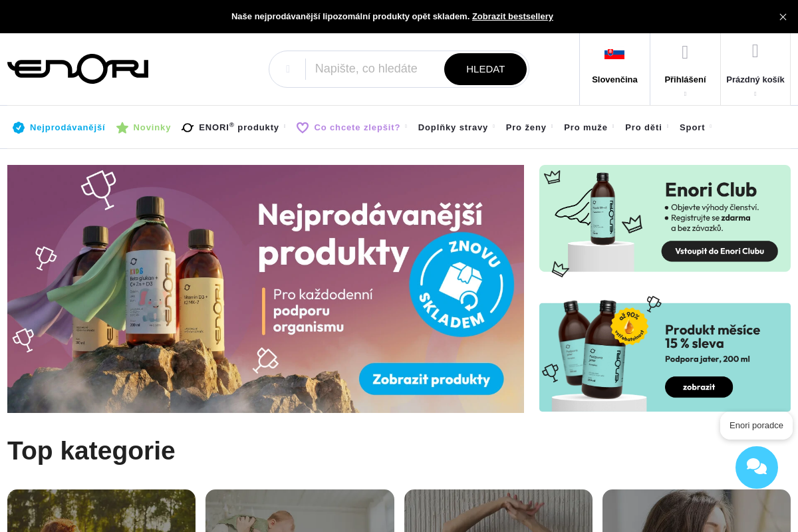Screen dimensions: 798x532
Task: Click the Zobrazit produkty banner button
Action: pyautogui.click(x=432, y=379)
